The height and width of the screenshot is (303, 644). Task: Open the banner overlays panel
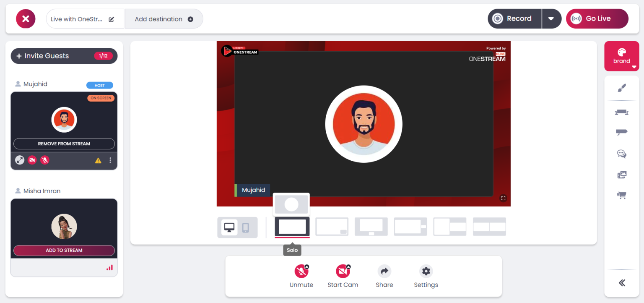(x=621, y=112)
